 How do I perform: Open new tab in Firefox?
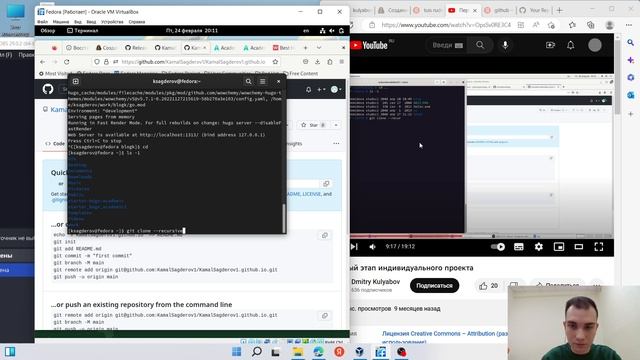click(x=305, y=48)
